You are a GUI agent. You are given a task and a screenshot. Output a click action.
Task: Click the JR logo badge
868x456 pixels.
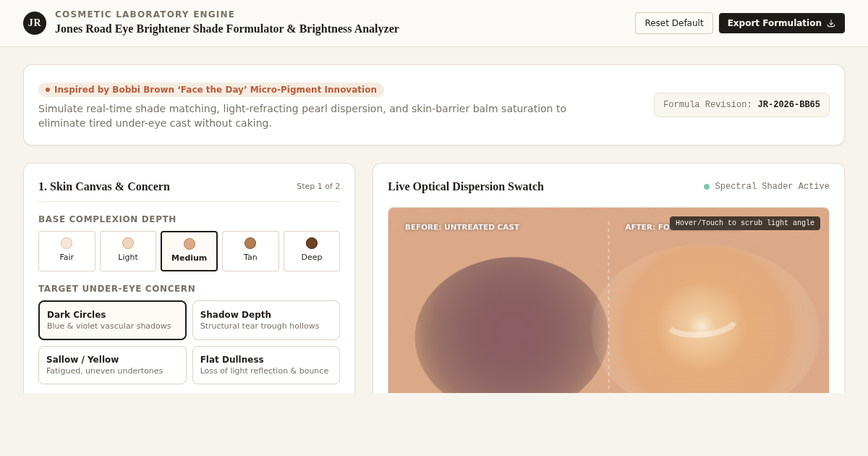pos(35,23)
